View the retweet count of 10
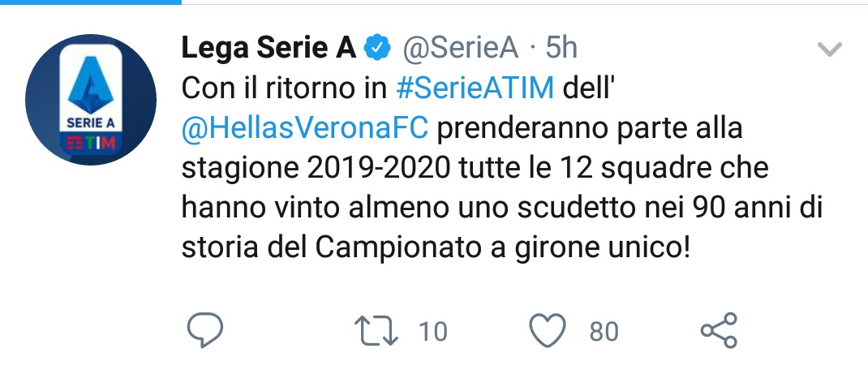The image size is (868, 370). 433,332
